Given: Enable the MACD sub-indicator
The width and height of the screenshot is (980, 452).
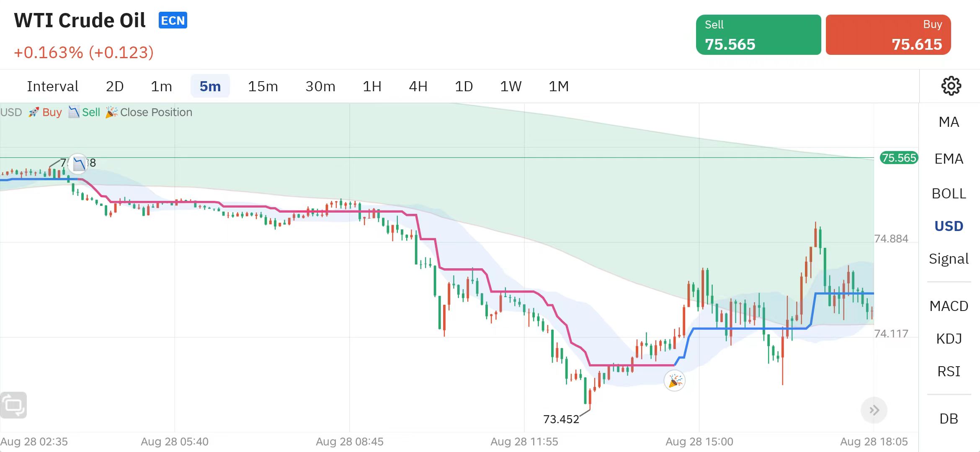Looking at the screenshot, I should click(949, 306).
